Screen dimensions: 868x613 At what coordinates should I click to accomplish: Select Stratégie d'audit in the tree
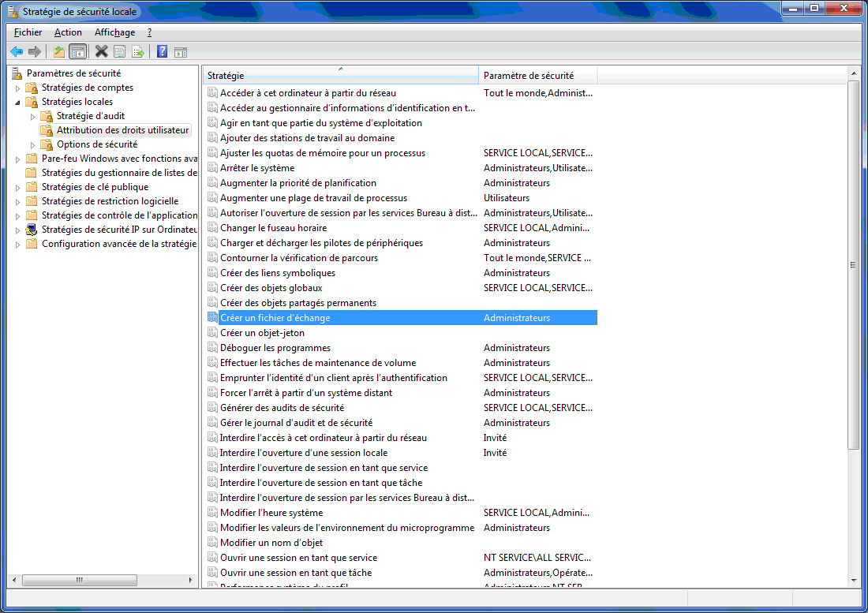[90, 116]
